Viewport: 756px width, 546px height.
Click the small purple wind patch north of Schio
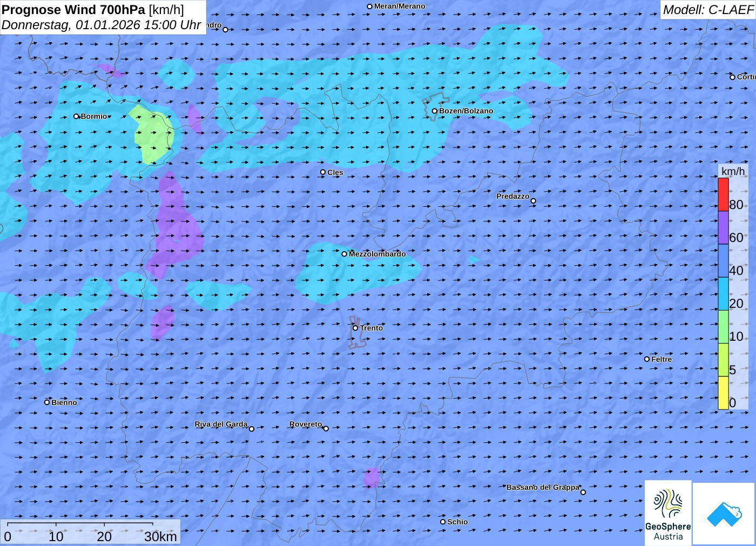click(372, 477)
